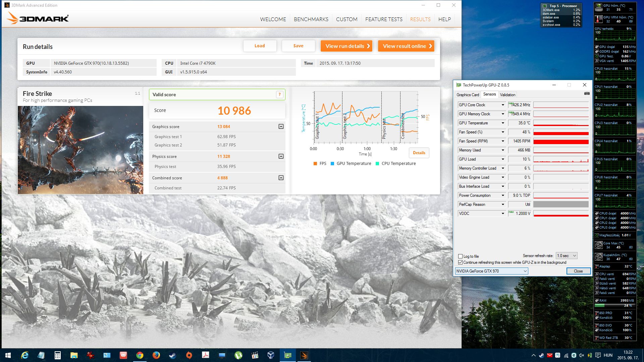
Task: Click the HUN language indicator
Action: tap(608, 355)
